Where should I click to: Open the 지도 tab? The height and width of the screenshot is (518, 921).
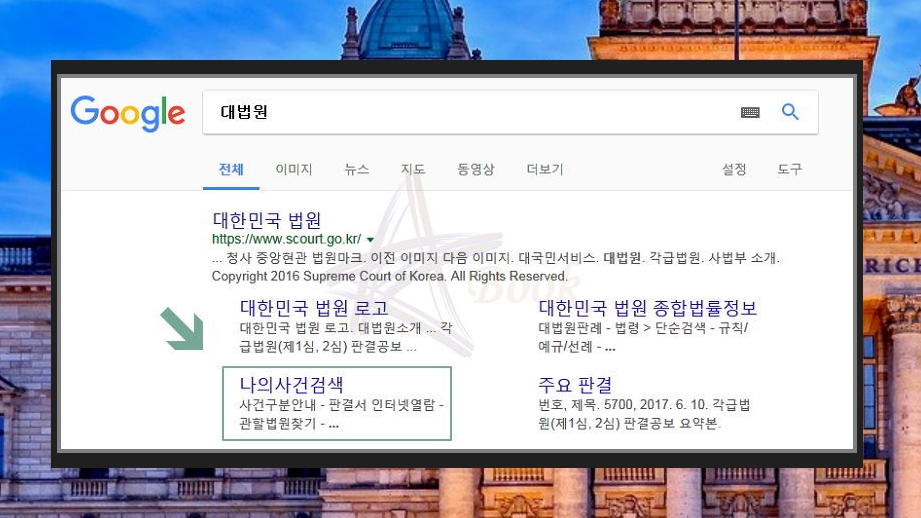coord(413,170)
